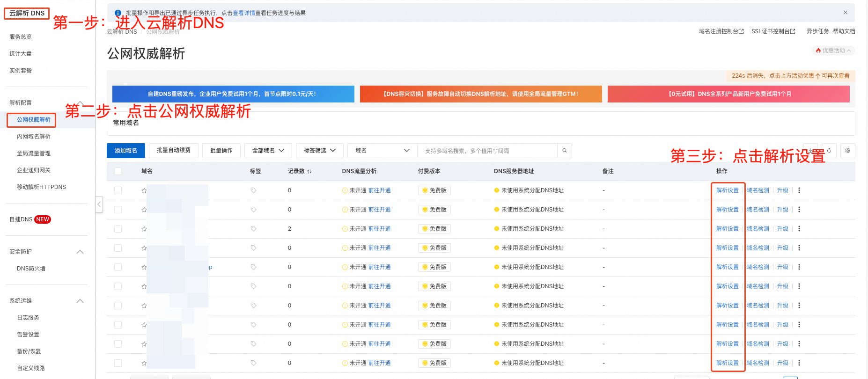This screenshot has height=379, width=868.
Task: Open 自定义线路 in the sidebar
Action: [x=31, y=368]
